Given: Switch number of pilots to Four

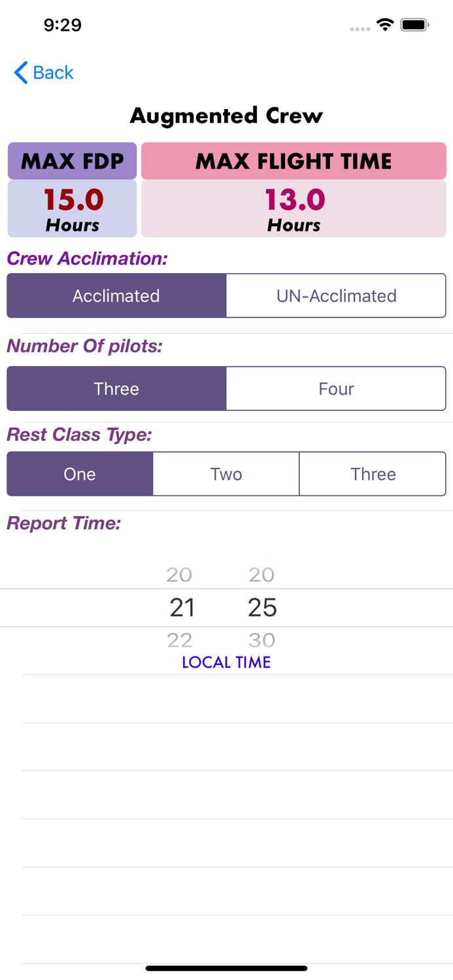Looking at the screenshot, I should tap(336, 388).
